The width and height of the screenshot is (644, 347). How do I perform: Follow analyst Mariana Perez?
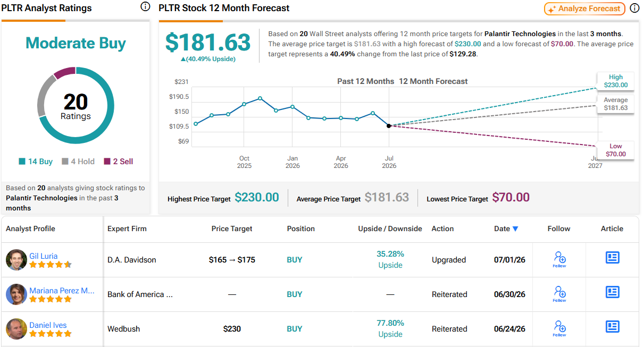coord(559,294)
